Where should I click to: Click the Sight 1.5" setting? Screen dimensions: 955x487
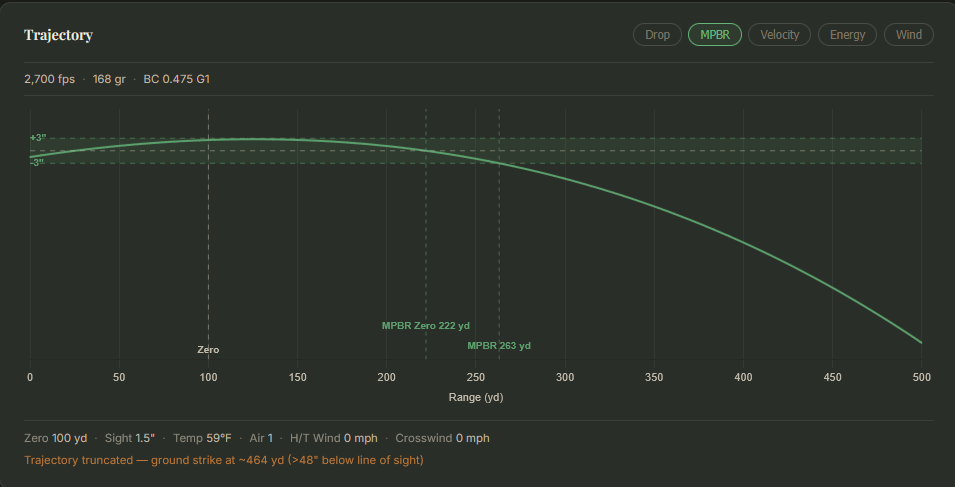click(x=130, y=438)
